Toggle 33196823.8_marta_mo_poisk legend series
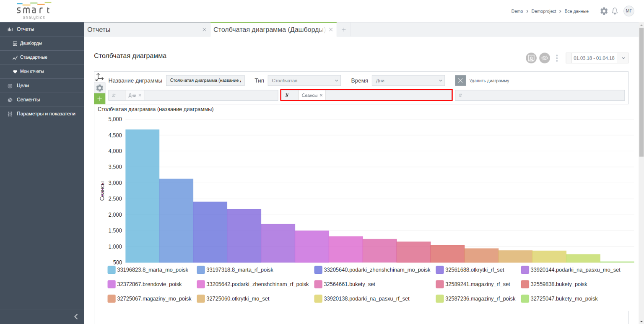 pyautogui.click(x=153, y=270)
